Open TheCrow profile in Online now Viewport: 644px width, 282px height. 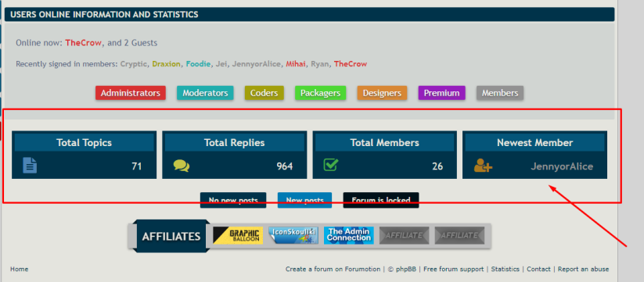coord(84,43)
